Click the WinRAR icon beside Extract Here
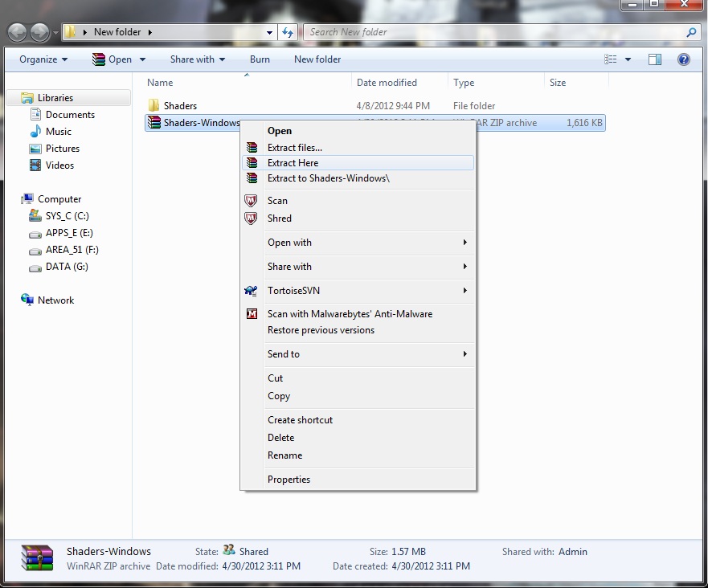The height and width of the screenshot is (588, 708). (x=252, y=163)
